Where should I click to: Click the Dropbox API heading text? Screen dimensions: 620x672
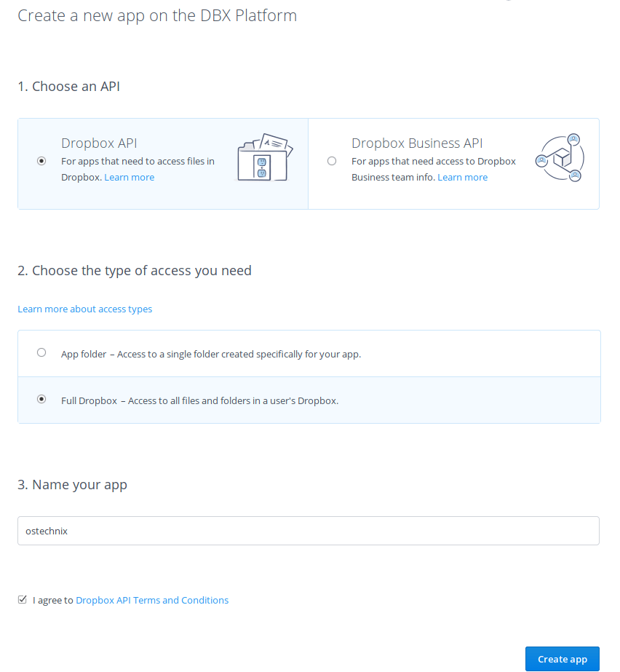(99, 143)
